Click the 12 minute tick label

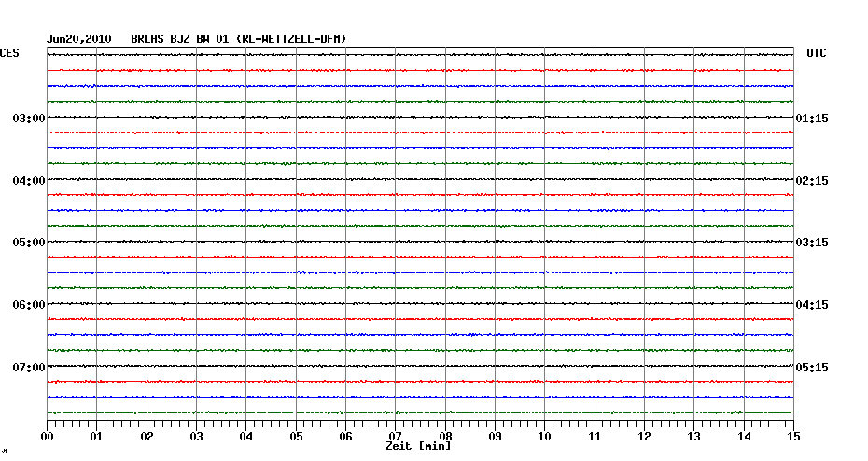tap(644, 437)
